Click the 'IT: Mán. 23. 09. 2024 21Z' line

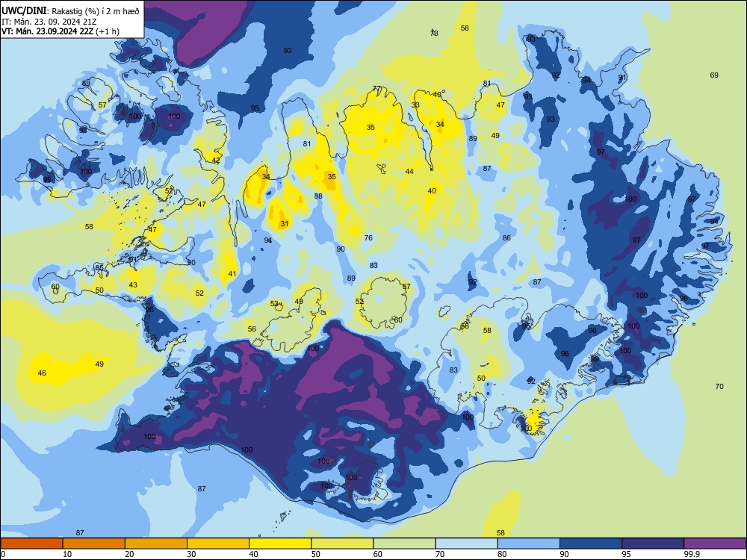pos(49,22)
